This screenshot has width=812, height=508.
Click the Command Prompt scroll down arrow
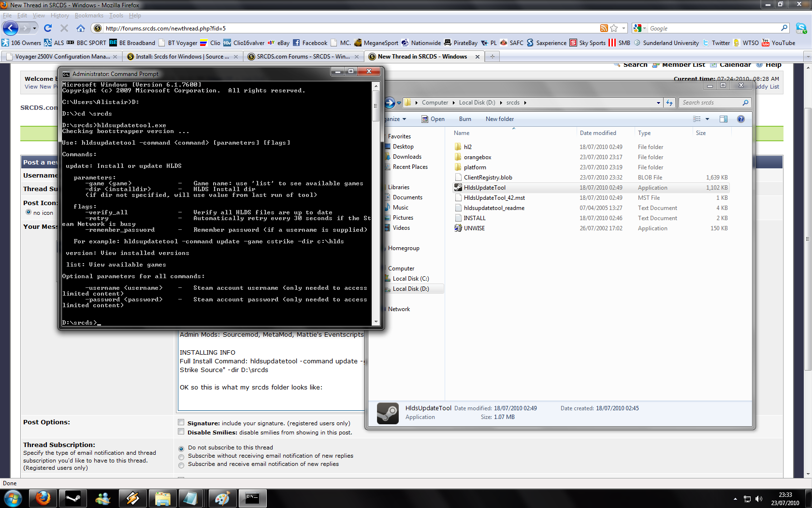pos(376,322)
